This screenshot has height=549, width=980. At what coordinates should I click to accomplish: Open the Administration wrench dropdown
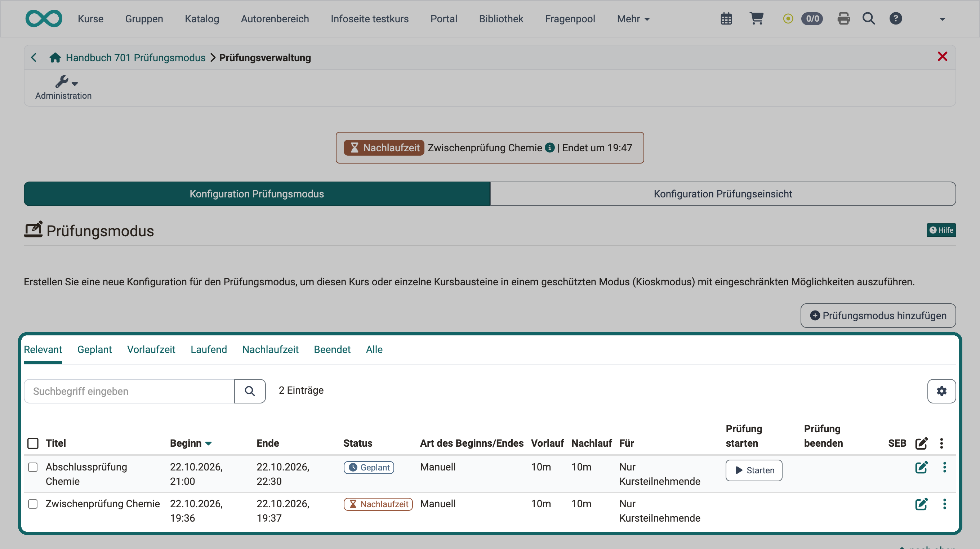[63, 87]
